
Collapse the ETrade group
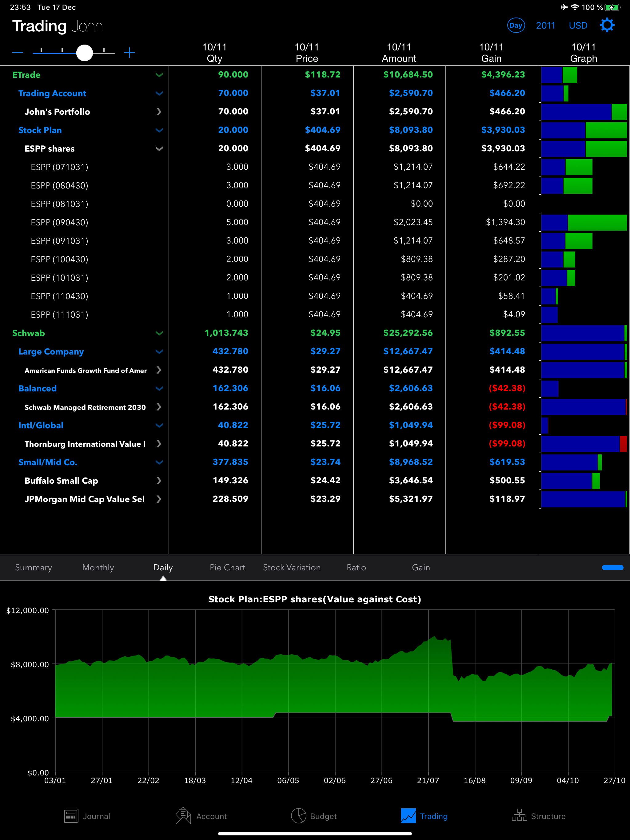point(159,75)
